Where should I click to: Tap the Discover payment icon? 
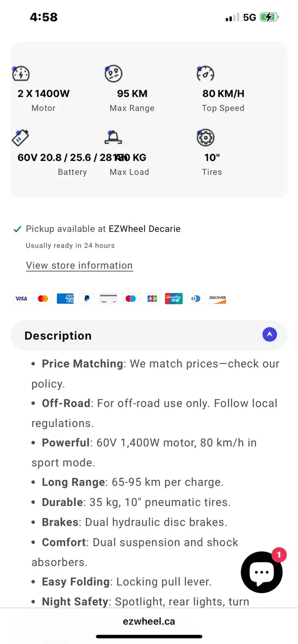click(217, 299)
